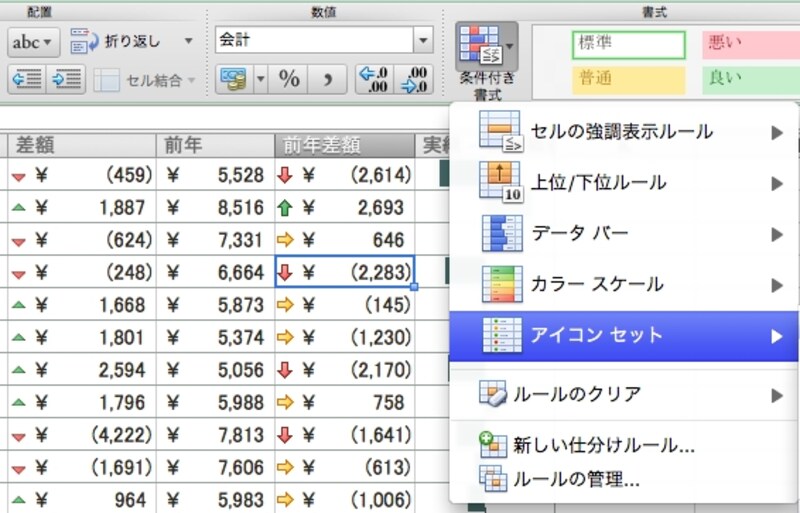Click the ルールのクリア eraser icon
Image resolution: width=800 pixels, height=513 pixels.
pyautogui.click(x=493, y=394)
